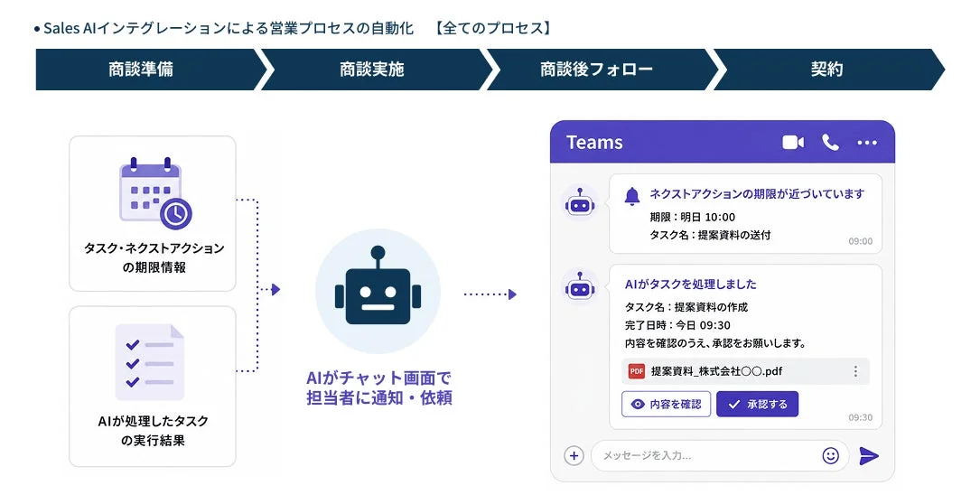Click the メッセージを入力 input field
This screenshot has height=504, width=980.
(719, 455)
